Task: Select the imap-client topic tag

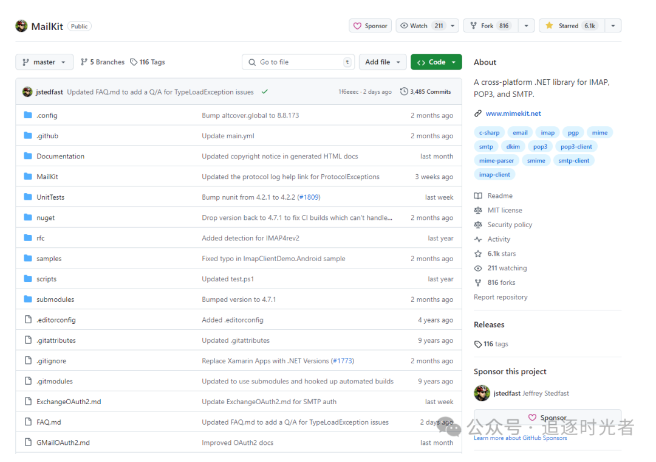Action: point(494,174)
